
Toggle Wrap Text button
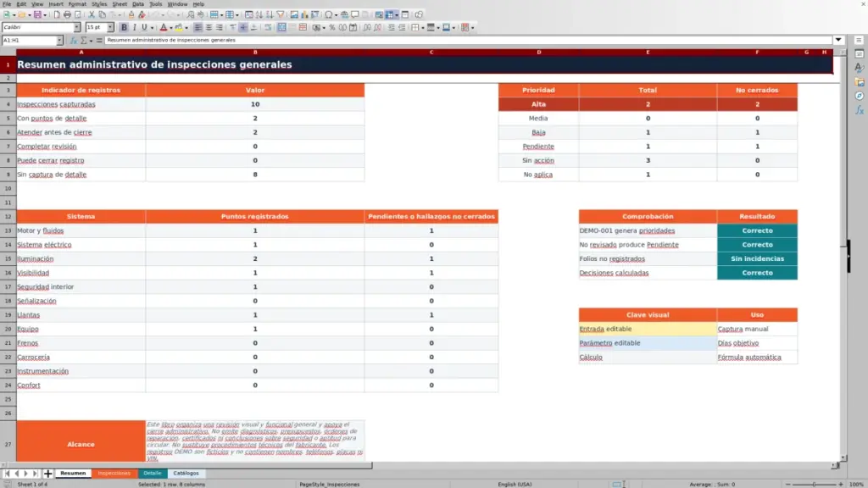[268, 28]
